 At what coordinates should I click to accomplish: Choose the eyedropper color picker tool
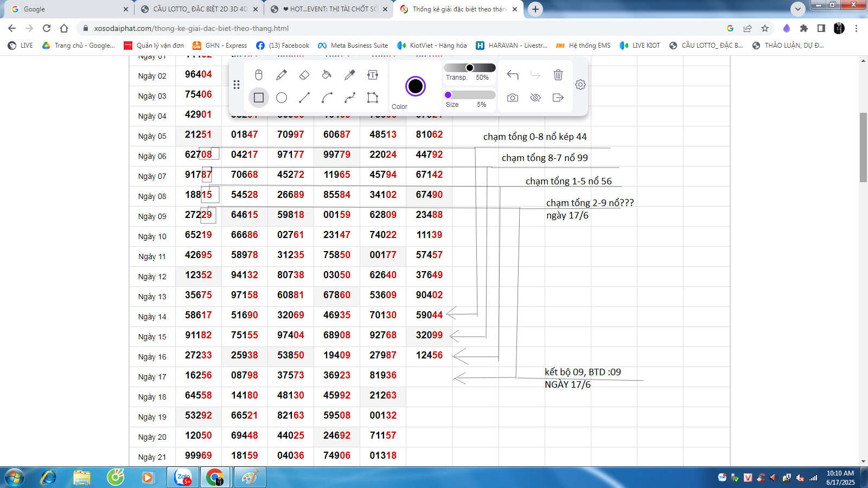point(350,75)
